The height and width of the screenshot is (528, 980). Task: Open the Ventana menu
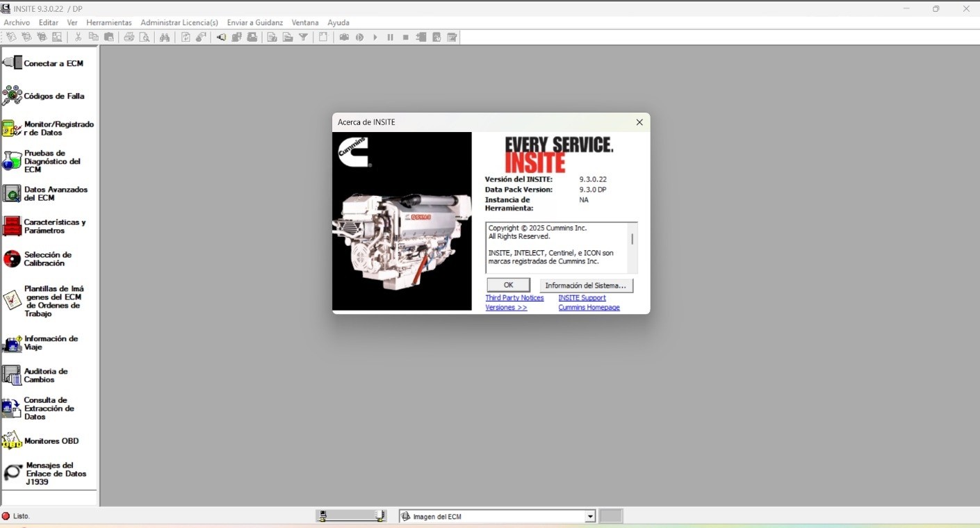(x=305, y=22)
